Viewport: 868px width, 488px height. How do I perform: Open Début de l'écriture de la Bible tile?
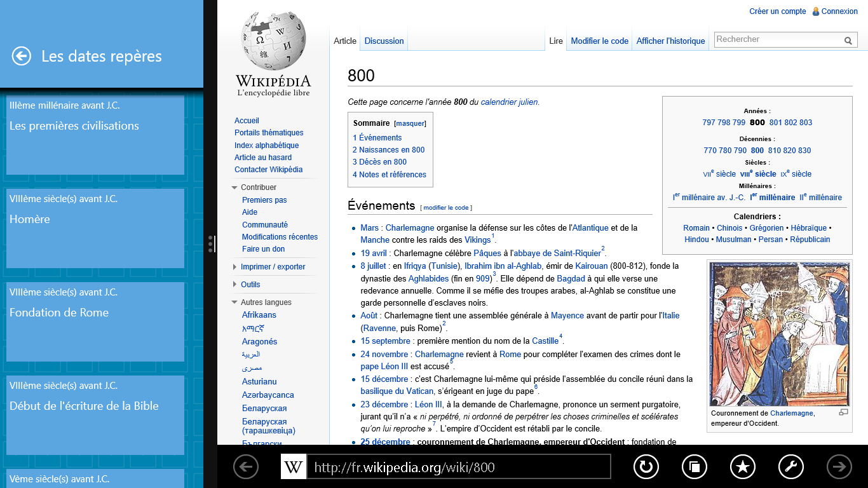coord(95,416)
